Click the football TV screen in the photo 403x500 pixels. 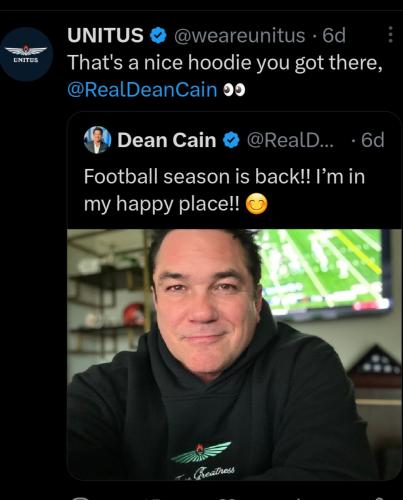point(323,273)
